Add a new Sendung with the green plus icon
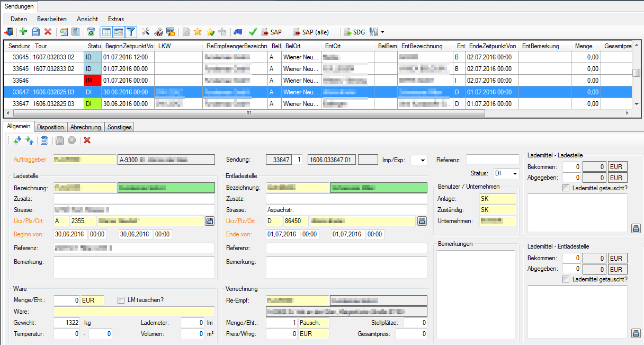Image resolution: width=644 pixels, height=345 pixels. coord(24,32)
